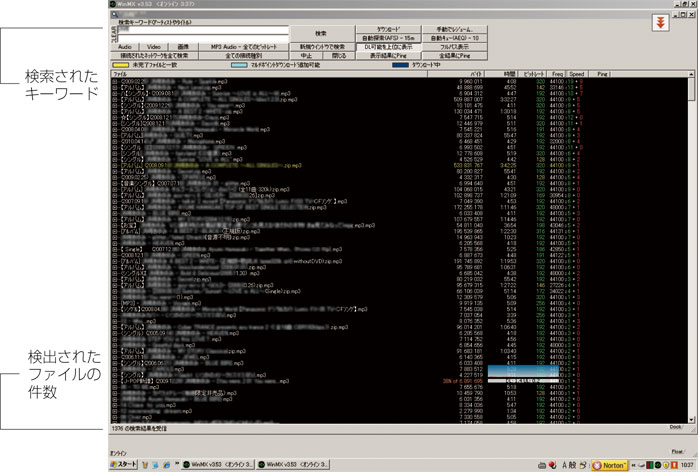Click the dark blue ダウンロード中 legend swatch
This screenshot has width=698, height=472.
point(400,65)
